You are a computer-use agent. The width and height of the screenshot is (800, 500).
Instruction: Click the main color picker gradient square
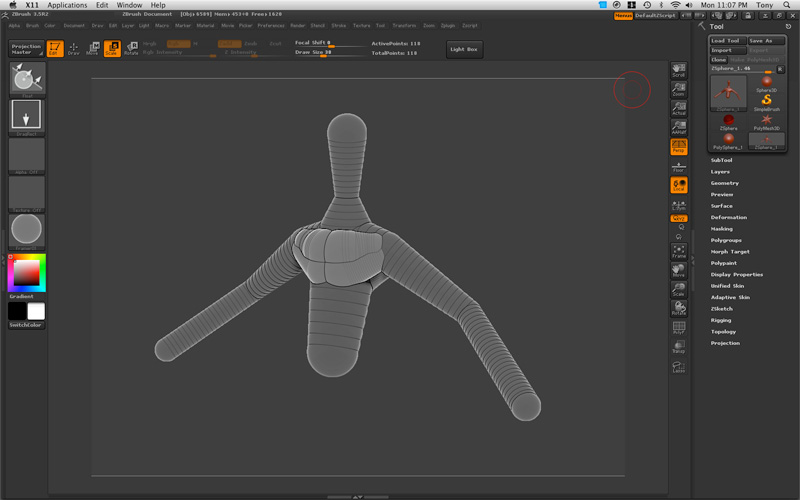click(x=27, y=272)
